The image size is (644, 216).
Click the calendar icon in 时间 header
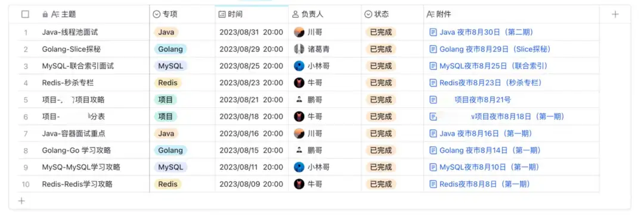(x=222, y=14)
